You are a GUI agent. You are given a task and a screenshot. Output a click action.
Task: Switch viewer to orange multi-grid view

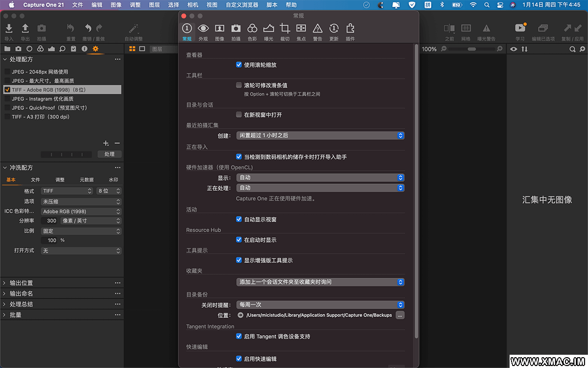coord(132,49)
